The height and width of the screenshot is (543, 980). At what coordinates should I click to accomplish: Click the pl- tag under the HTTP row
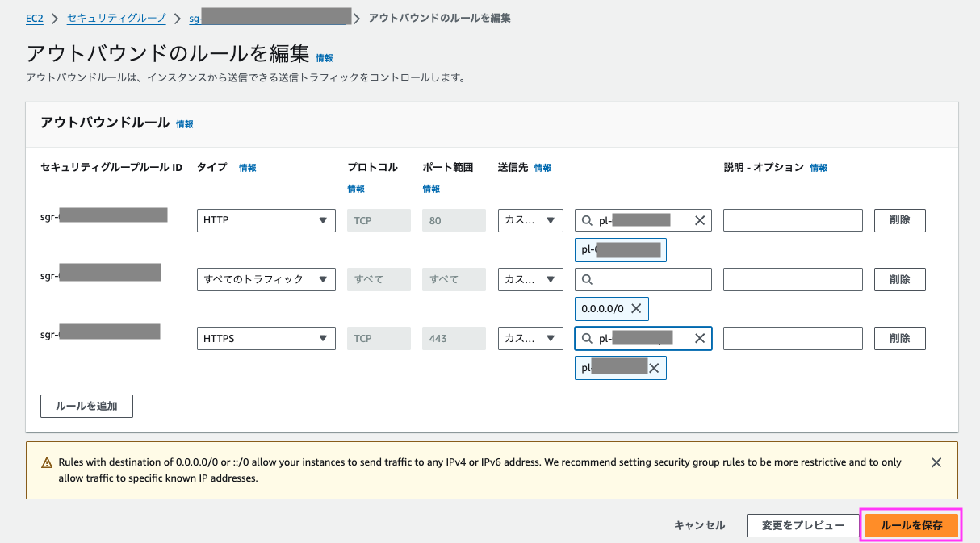click(621, 250)
